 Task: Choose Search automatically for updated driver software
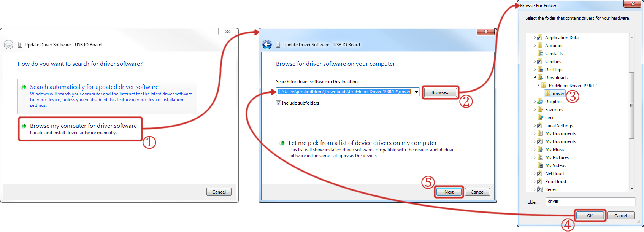pos(107,97)
